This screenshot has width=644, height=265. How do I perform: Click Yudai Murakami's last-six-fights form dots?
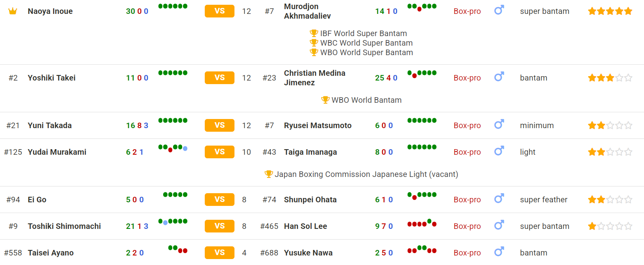pos(173,148)
